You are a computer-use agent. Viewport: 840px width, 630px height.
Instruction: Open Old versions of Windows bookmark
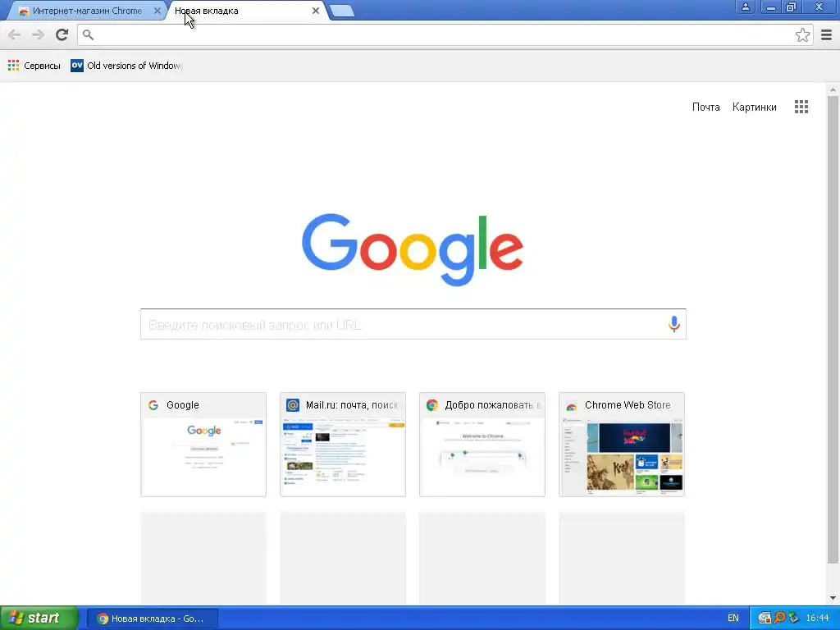[x=127, y=66]
